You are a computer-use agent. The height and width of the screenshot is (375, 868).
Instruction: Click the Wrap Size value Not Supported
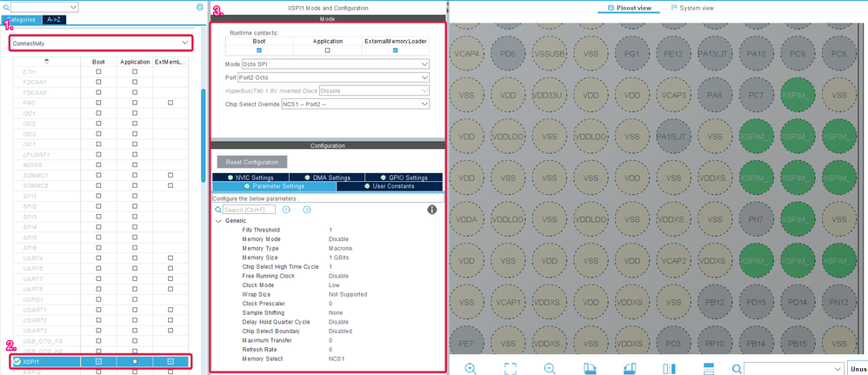(x=348, y=294)
